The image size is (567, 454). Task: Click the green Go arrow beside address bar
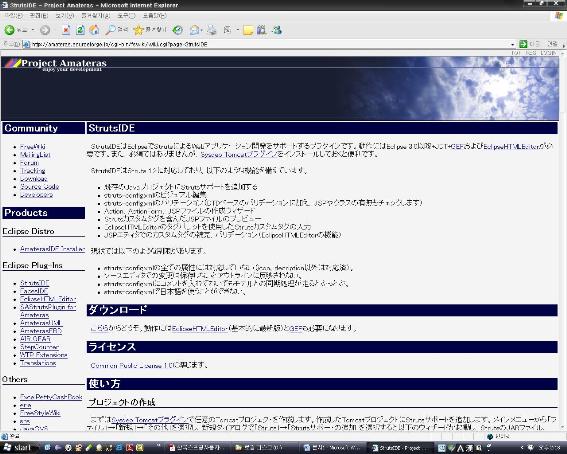click(523, 44)
